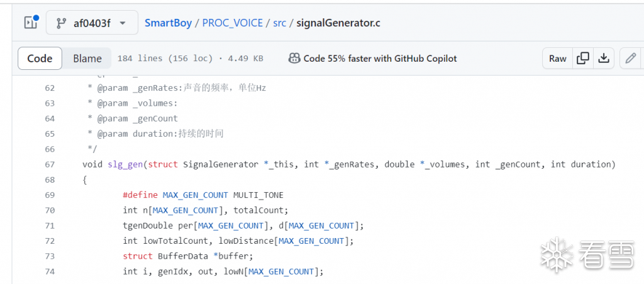Click the git branch icon
The height and width of the screenshot is (284, 644).
(x=61, y=23)
